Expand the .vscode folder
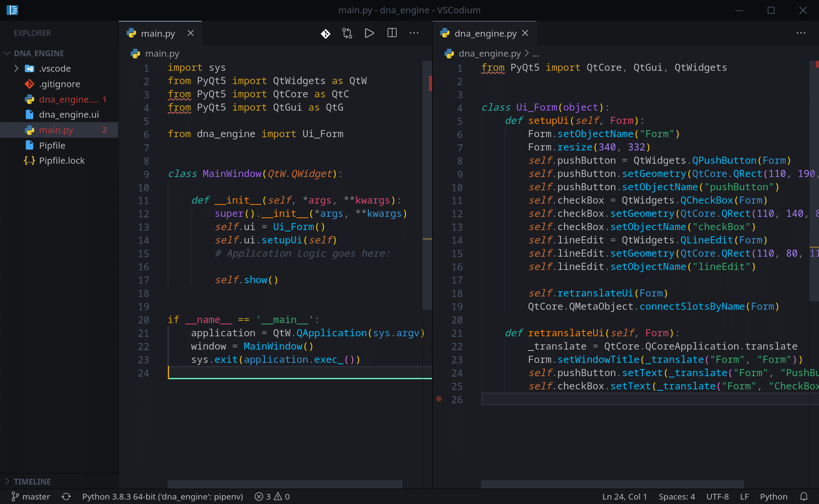 (x=17, y=69)
